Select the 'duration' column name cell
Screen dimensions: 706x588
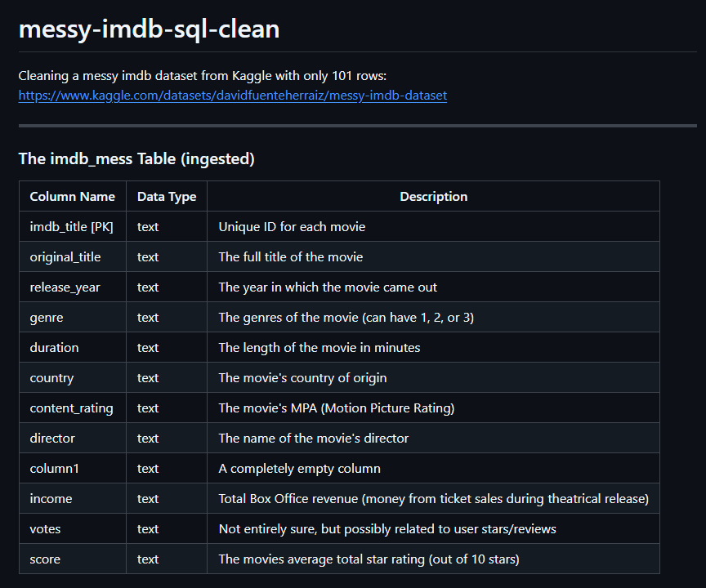pos(55,348)
